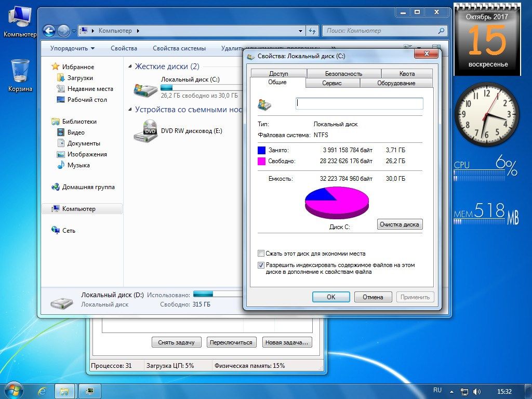Switch to the Сервис tab
This screenshot has height=399, width=532.
point(332,83)
